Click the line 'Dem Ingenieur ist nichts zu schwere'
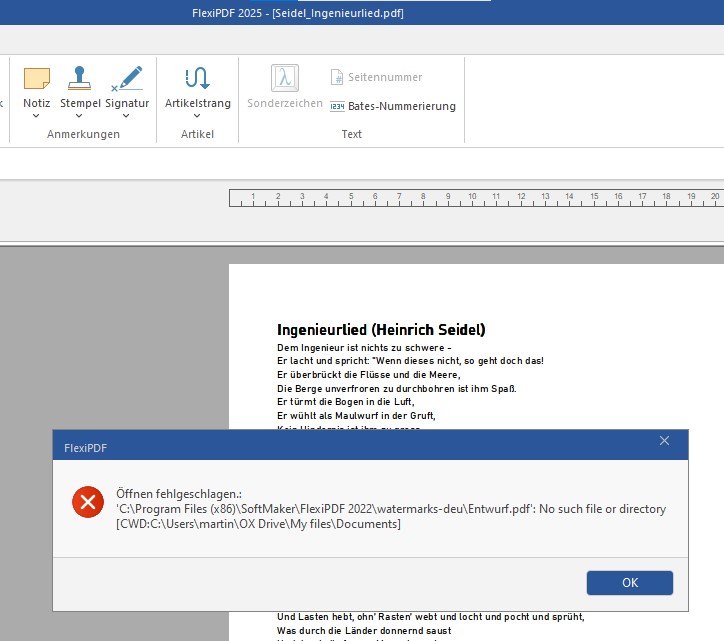 pyautogui.click(x=364, y=348)
